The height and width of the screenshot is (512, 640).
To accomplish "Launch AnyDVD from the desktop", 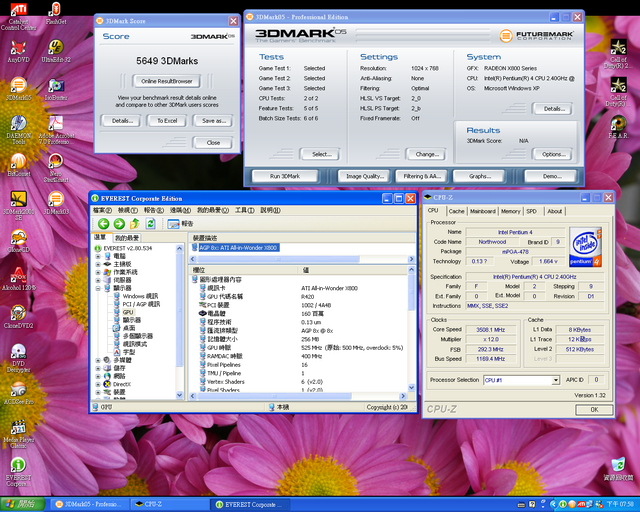I will coord(18,51).
